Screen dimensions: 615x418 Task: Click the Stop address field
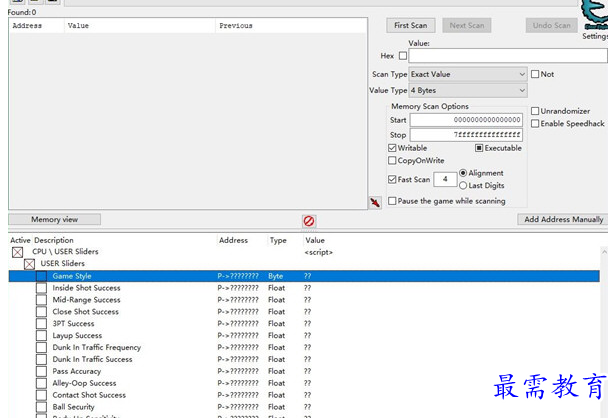466,135
